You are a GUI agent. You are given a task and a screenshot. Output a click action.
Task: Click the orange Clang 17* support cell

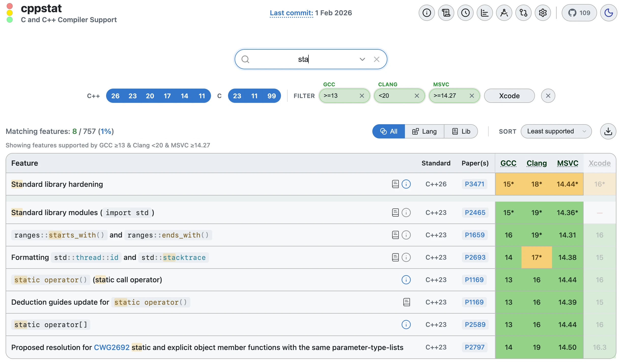(x=536, y=257)
